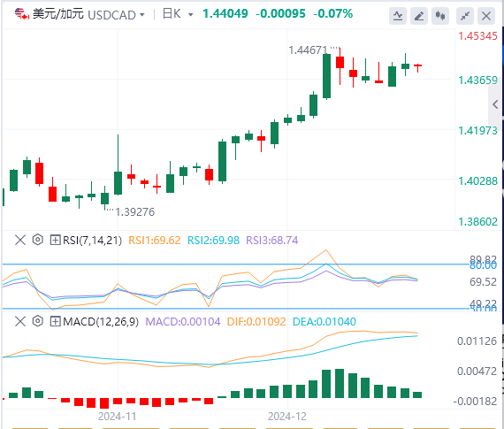Click the RSI(7,14,21) indicator label
Viewport: 504px width, 429px height.
(x=92, y=241)
